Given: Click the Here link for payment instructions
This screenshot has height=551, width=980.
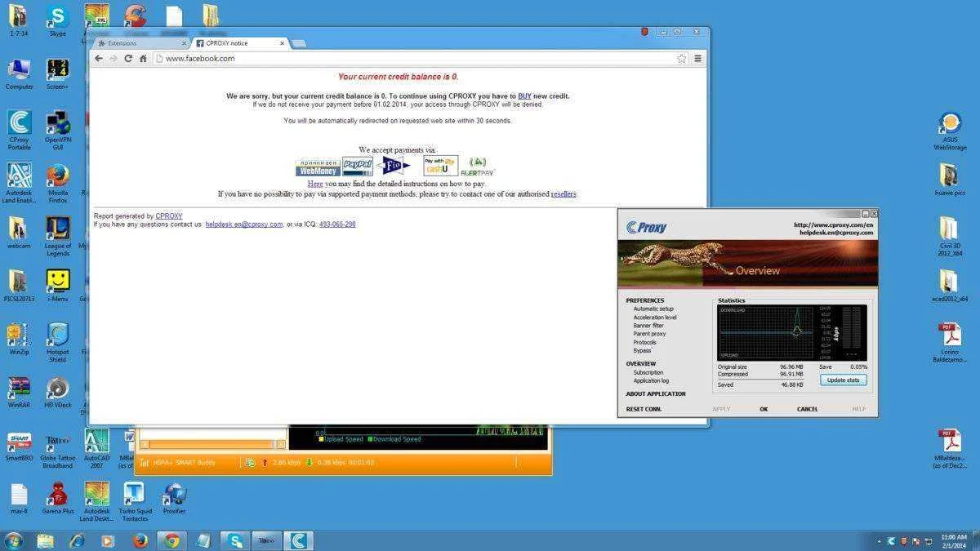Looking at the screenshot, I should coord(315,184).
